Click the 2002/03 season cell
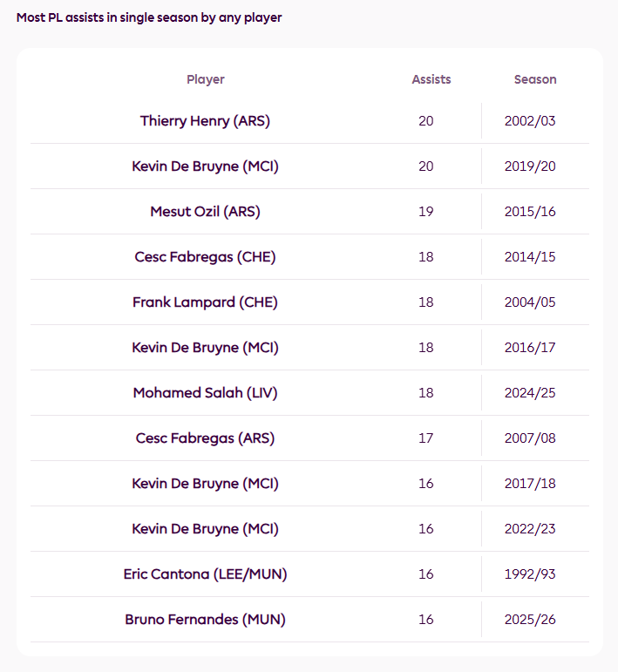618x672 pixels. (530, 121)
